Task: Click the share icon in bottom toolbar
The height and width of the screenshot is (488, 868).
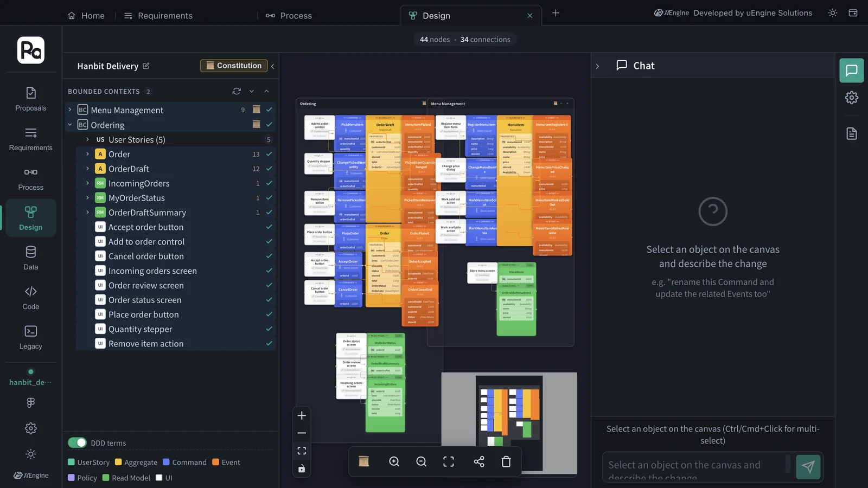Action: click(479, 461)
